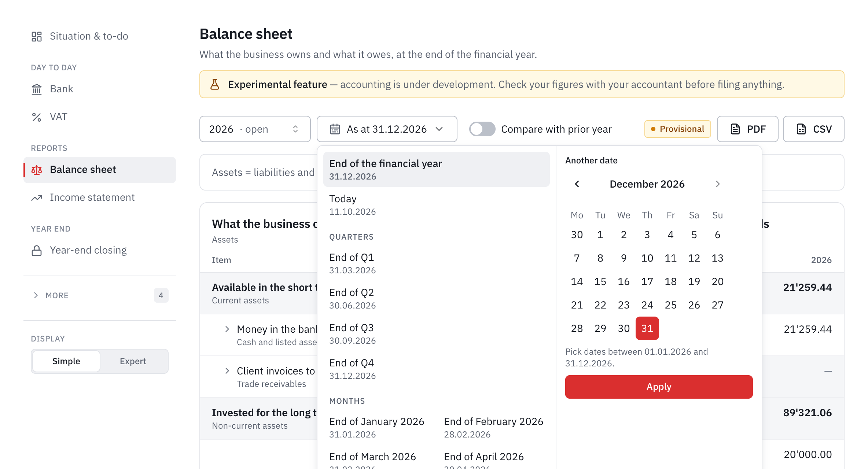Click the flask icon in experimental banner
Image resolution: width=868 pixels, height=469 pixels.
[215, 84]
